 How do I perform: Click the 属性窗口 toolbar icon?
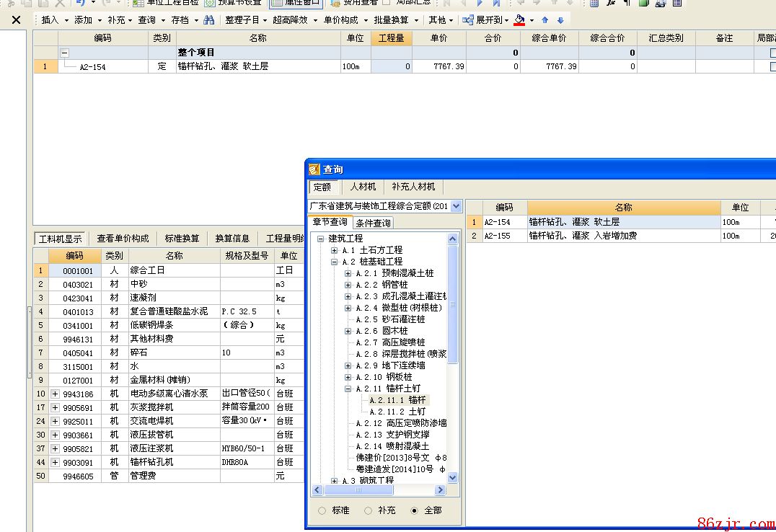coord(277,2)
